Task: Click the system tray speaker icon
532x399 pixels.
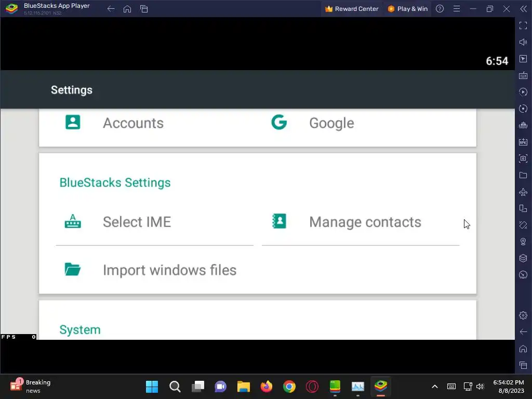Action: (480, 387)
